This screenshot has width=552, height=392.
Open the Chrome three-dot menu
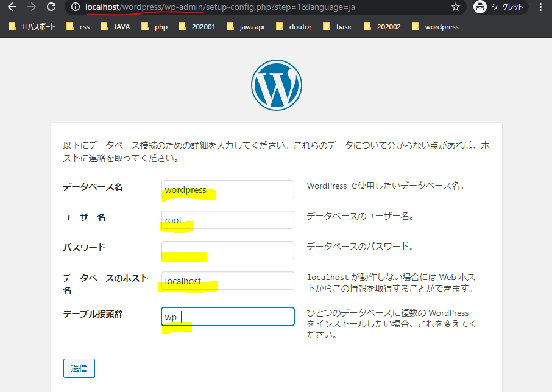(541, 7)
